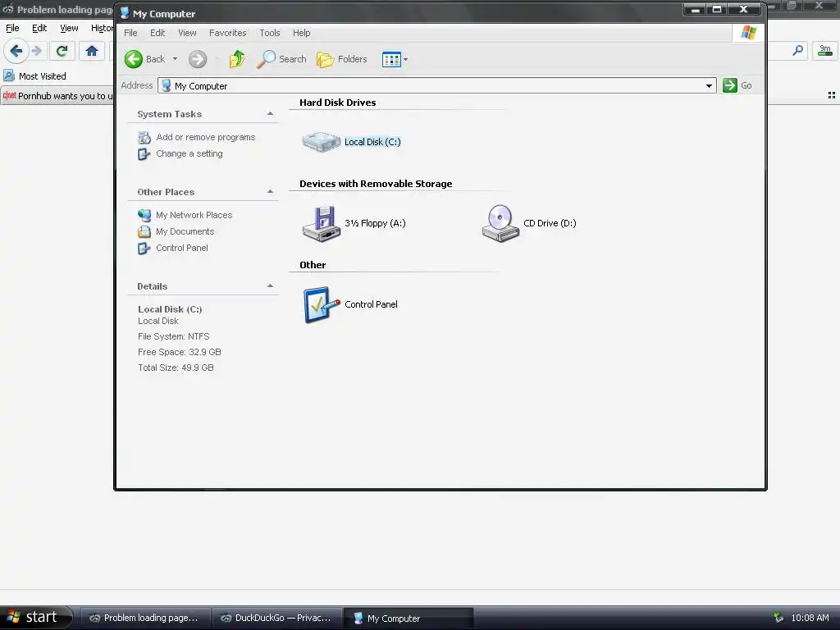Collapse the Other Places panel
Image resolution: width=840 pixels, height=630 pixels.
pyautogui.click(x=270, y=191)
